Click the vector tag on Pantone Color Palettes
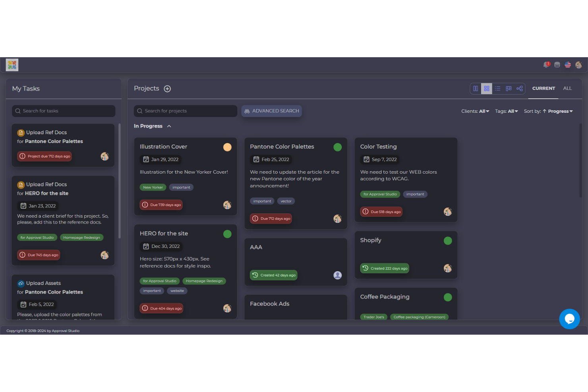Viewport: 588px width, 392px height. (286, 201)
